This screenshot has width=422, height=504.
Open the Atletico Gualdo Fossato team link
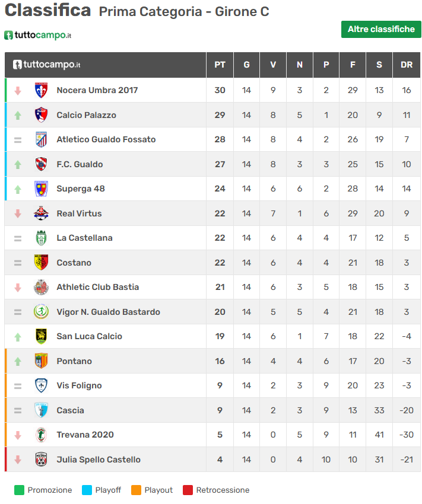pyautogui.click(x=106, y=139)
